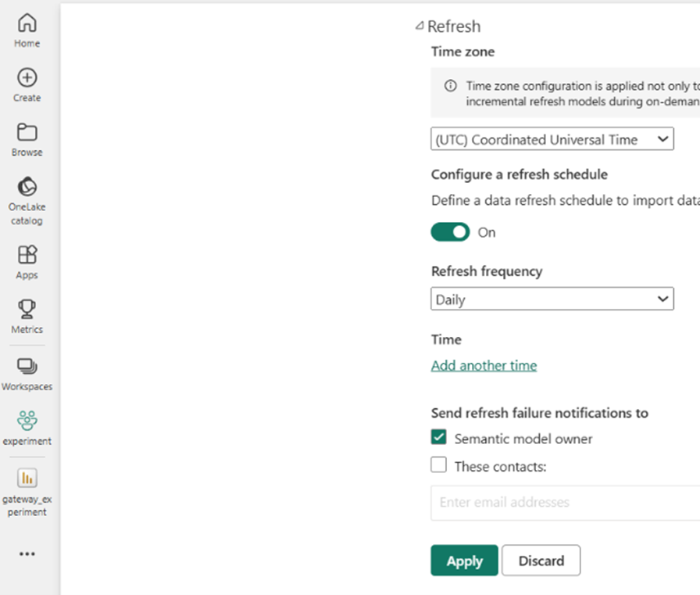Viewport: 700px width, 595px height.
Task: Open Apps in the navigation pane
Action: pos(27,262)
